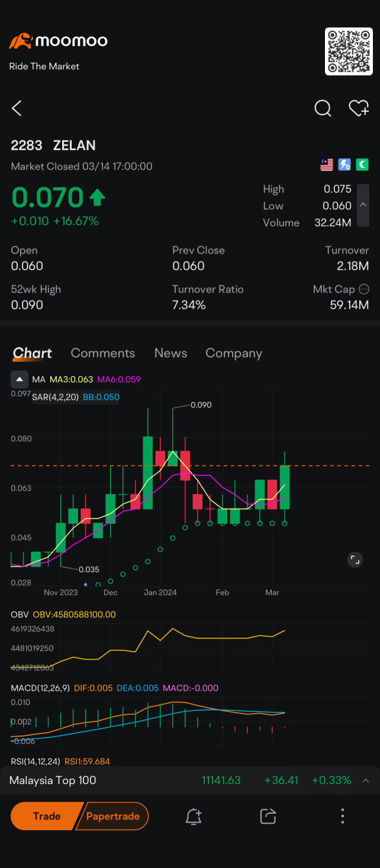Tap the Malaysia Top 100 index name
The width and height of the screenshot is (380, 868).
point(53,780)
